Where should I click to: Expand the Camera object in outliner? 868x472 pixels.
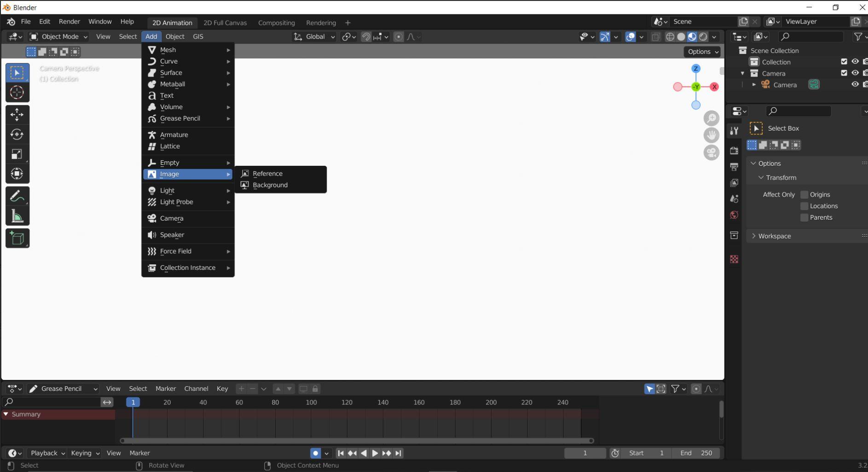pyautogui.click(x=754, y=85)
